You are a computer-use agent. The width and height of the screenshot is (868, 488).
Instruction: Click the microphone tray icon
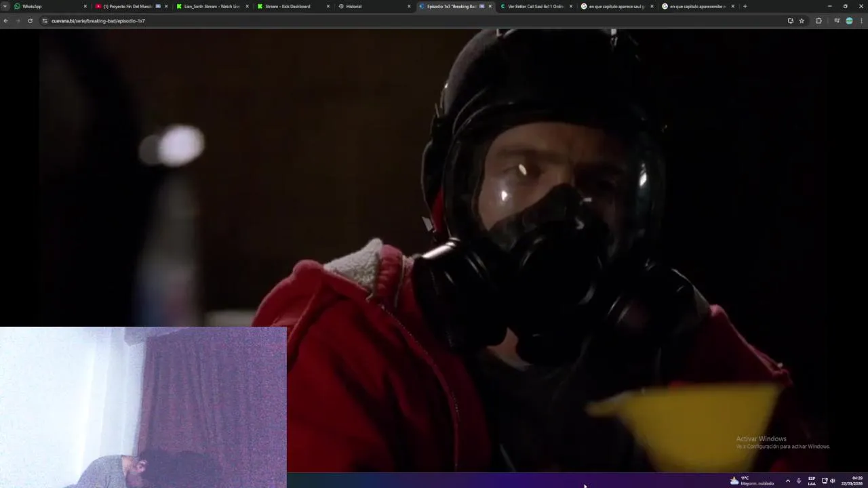[799, 481]
